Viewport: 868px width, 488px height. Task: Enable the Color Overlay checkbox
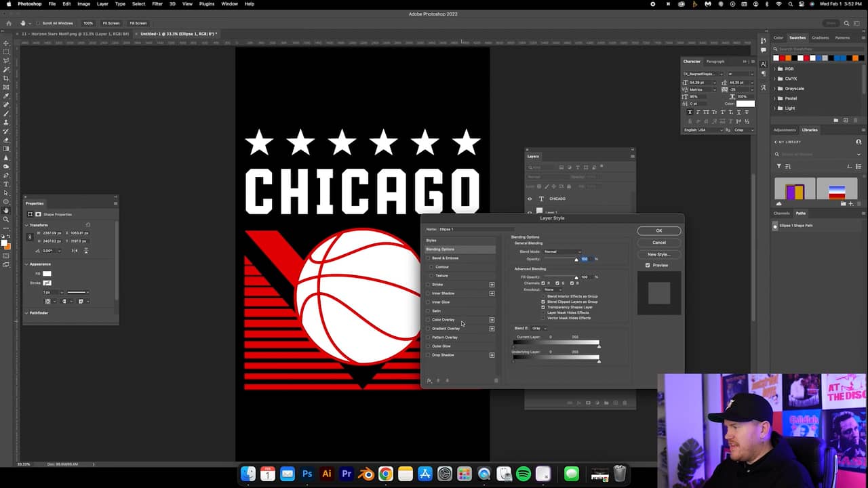pyautogui.click(x=428, y=320)
